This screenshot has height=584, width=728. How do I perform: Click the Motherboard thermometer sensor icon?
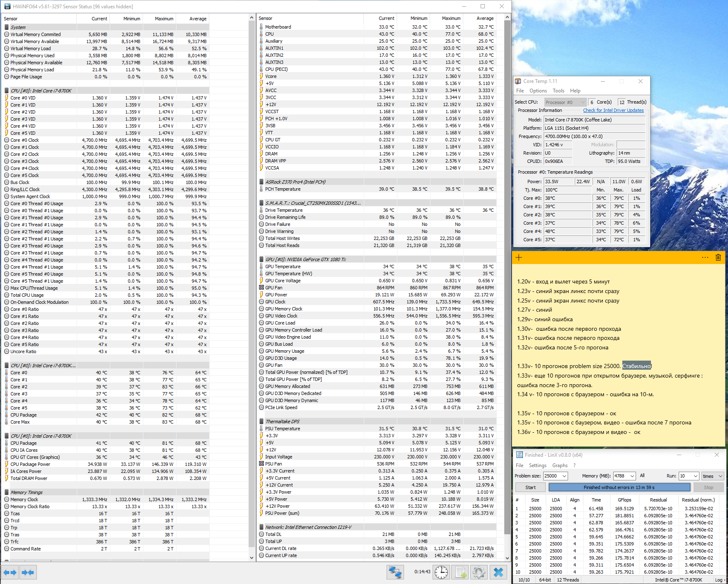pos(261,27)
